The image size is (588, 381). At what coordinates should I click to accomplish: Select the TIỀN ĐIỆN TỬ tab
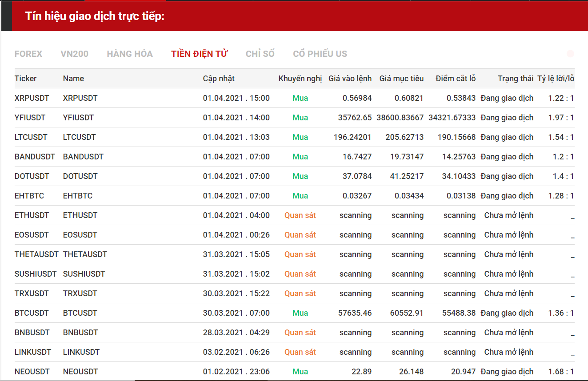[199, 54]
